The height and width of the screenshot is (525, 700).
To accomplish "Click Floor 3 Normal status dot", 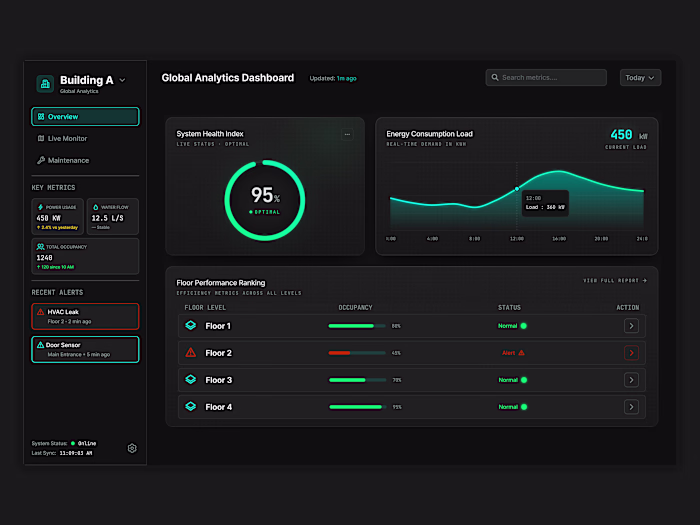I will coord(524,380).
